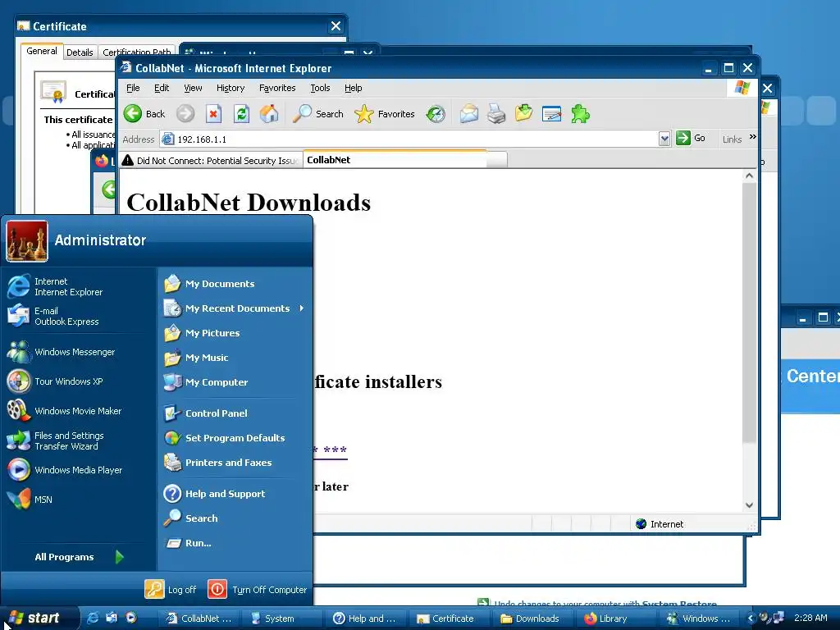The image size is (840, 630).
Task: Open Set Program Defaults
Action: pyautogui.click(x=235, y=438)
